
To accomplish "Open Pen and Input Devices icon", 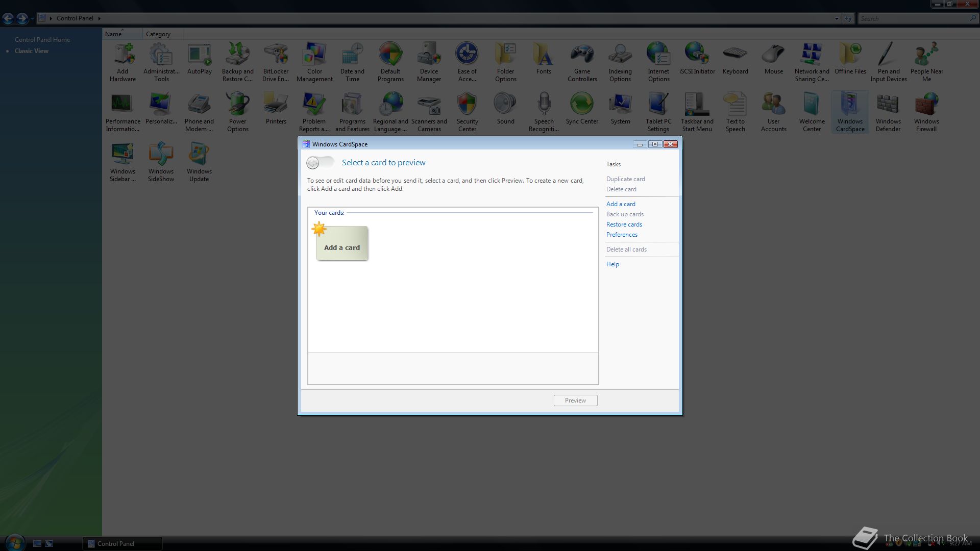I will [x=889, y=62].
